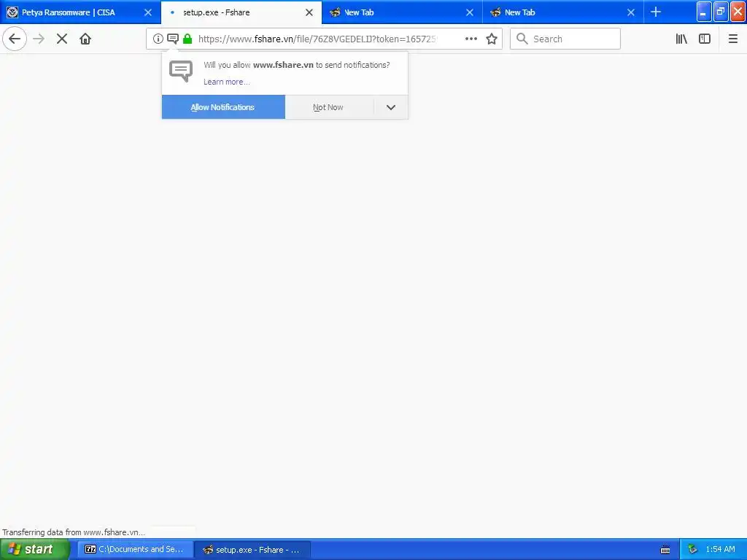Open the Library icon

(681, 39)
